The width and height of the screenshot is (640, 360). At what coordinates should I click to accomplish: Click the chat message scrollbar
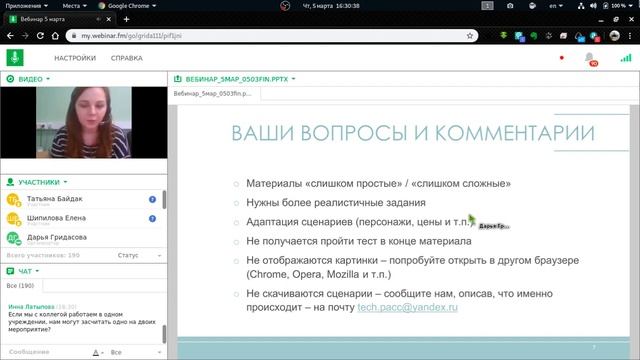coord(164,334)
